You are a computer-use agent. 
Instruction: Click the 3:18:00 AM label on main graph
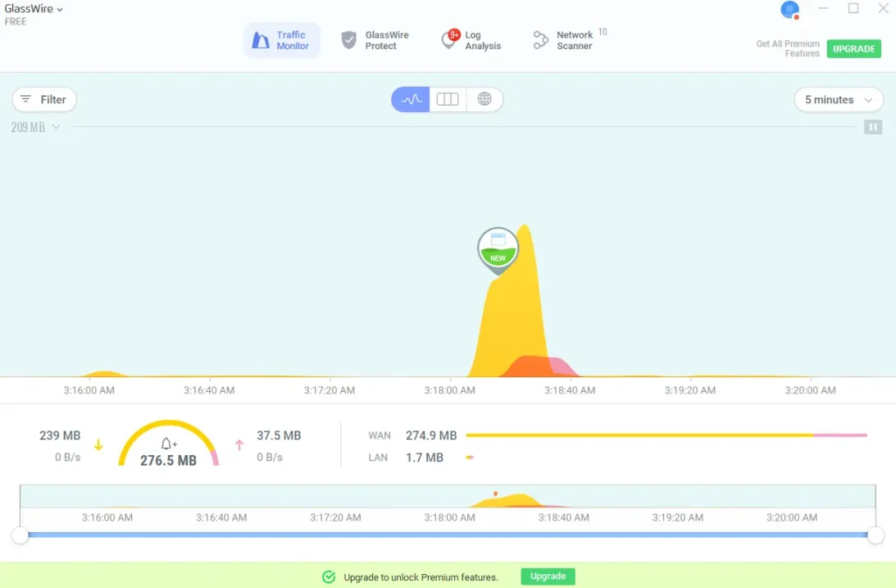450,390
